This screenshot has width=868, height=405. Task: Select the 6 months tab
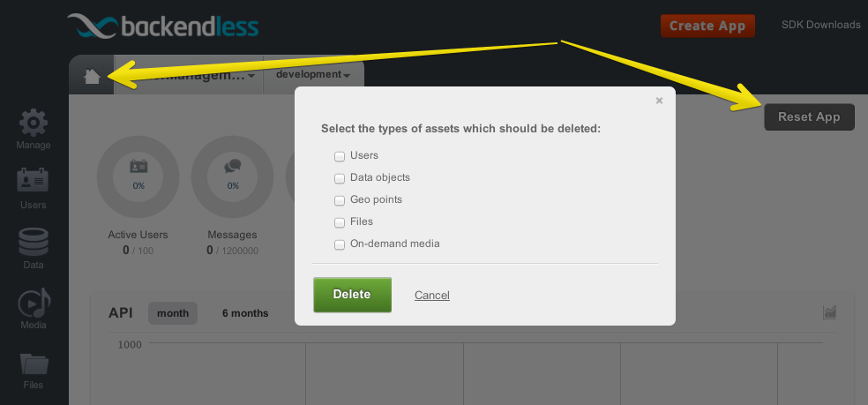(245, 313)
